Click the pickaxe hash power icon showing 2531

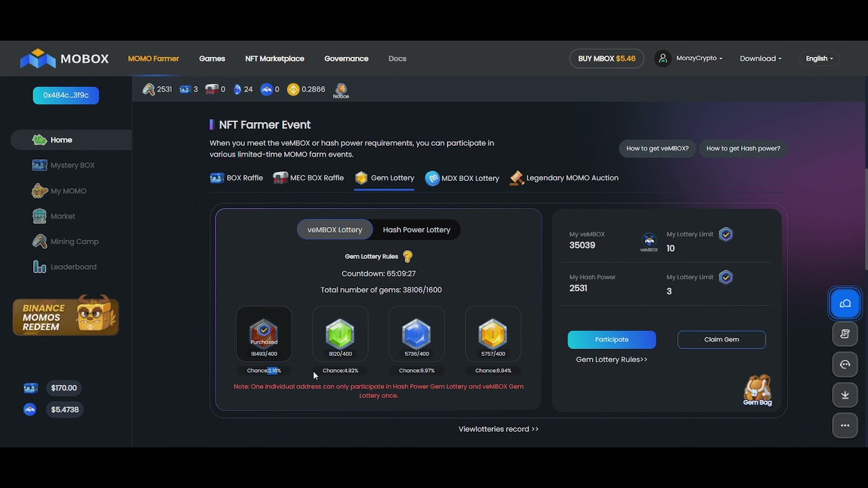(x=149, y=89)
